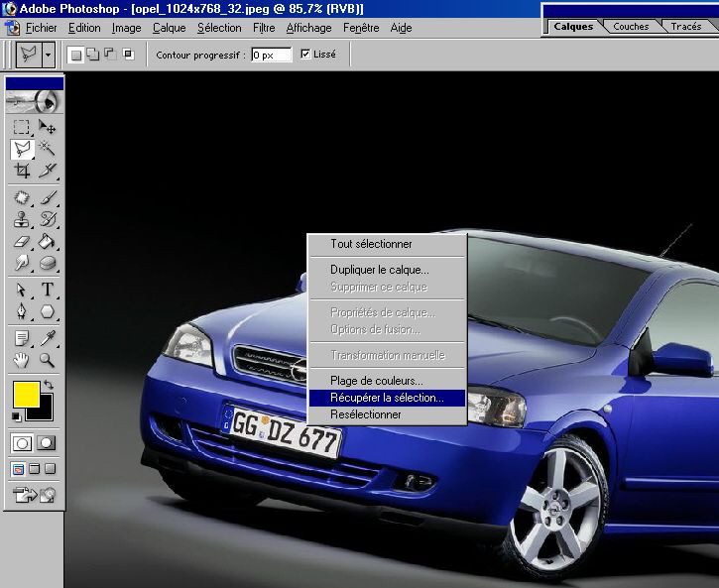The image size is (719, 588).
Task: Select the Notes tool
Action: point(22,339)
